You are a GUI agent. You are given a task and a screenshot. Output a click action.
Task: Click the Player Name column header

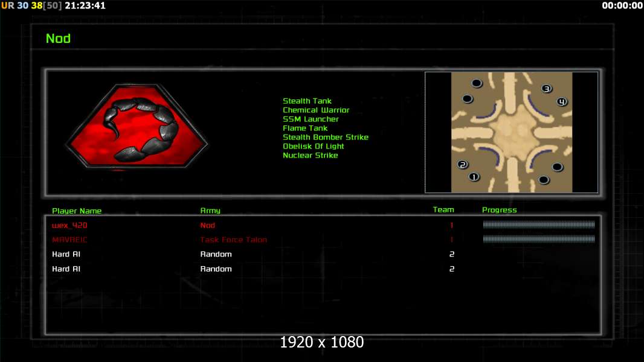click(x=77, y=211)
